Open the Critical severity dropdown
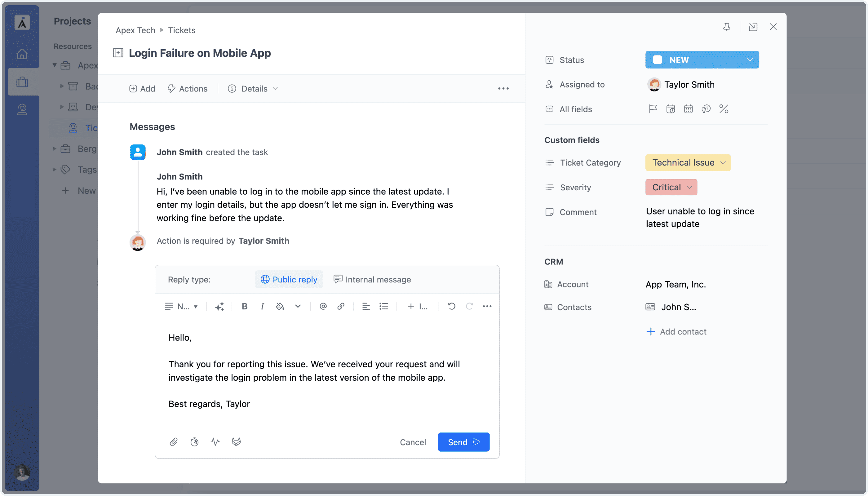 [x=671, y=187]
